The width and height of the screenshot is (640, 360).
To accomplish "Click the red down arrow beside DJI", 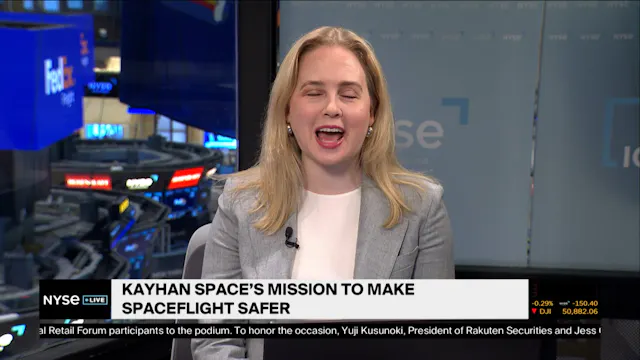I will point(534,311).
